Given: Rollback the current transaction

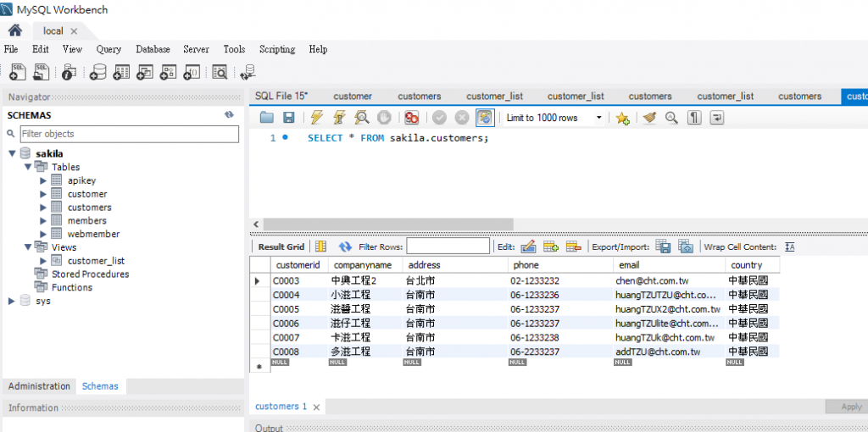Looking at the screenshot, I should (462, 117).
